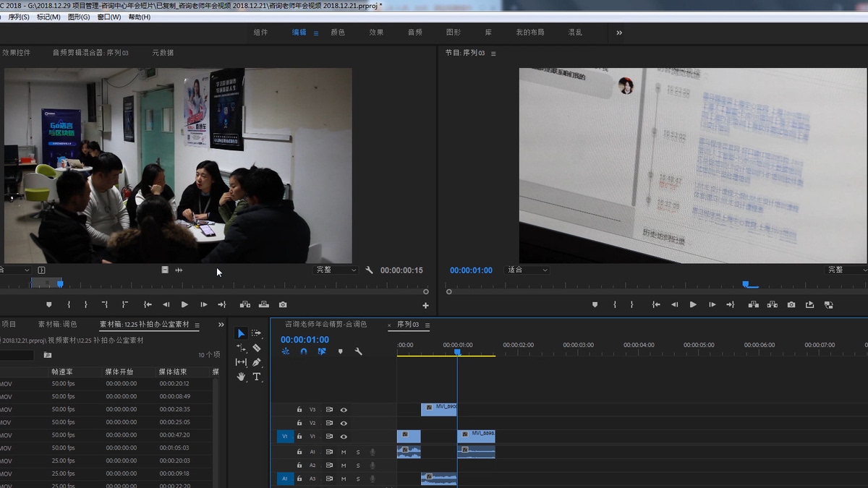Toggle timeline snap magnet
Image resolution: width=868 pixels, height=488 pixels.
(304, 351)
